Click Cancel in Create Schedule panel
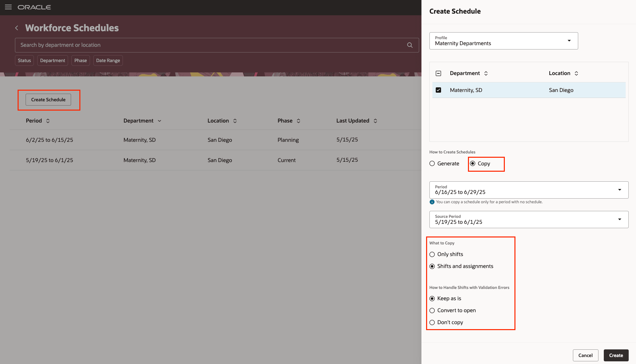 click(585, 355)
